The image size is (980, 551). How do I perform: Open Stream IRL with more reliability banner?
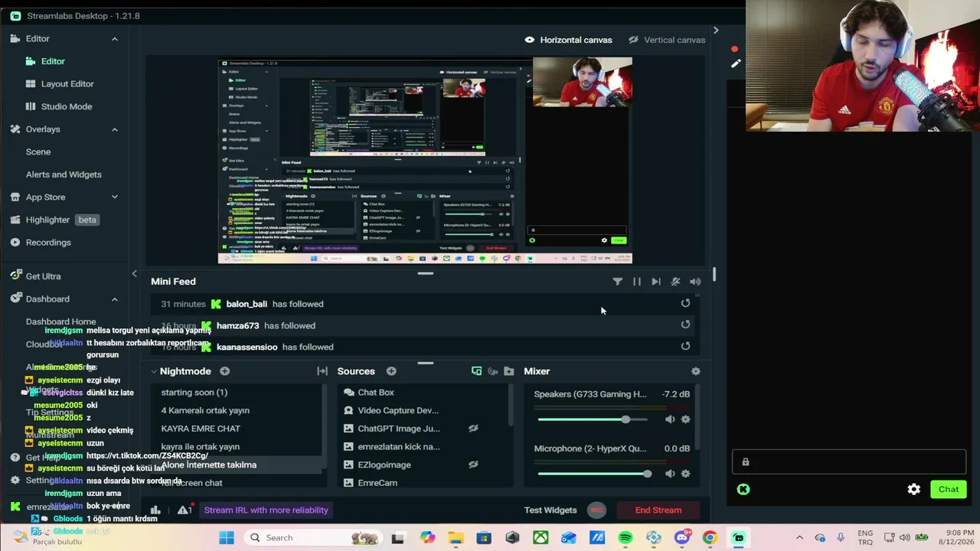point(266,510)
